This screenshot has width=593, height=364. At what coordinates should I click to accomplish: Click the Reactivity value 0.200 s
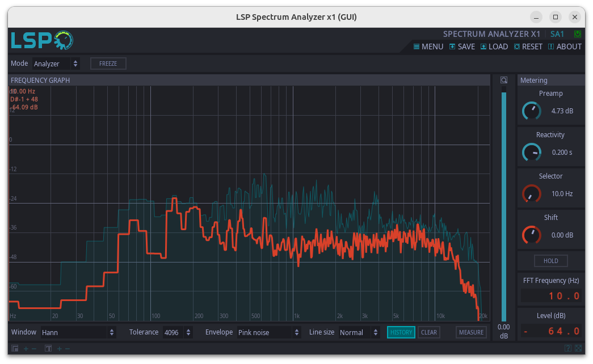pos(562,153)
